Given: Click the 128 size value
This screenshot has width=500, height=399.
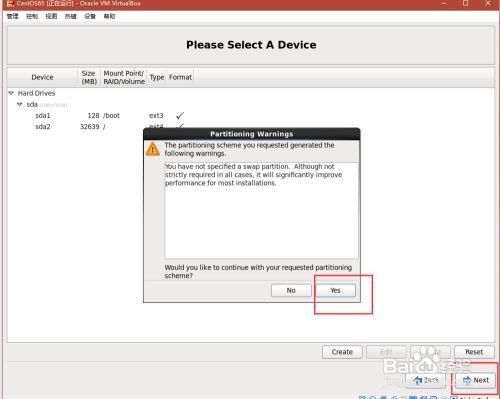Looking at the screenshot, I should tap(93, 116).
